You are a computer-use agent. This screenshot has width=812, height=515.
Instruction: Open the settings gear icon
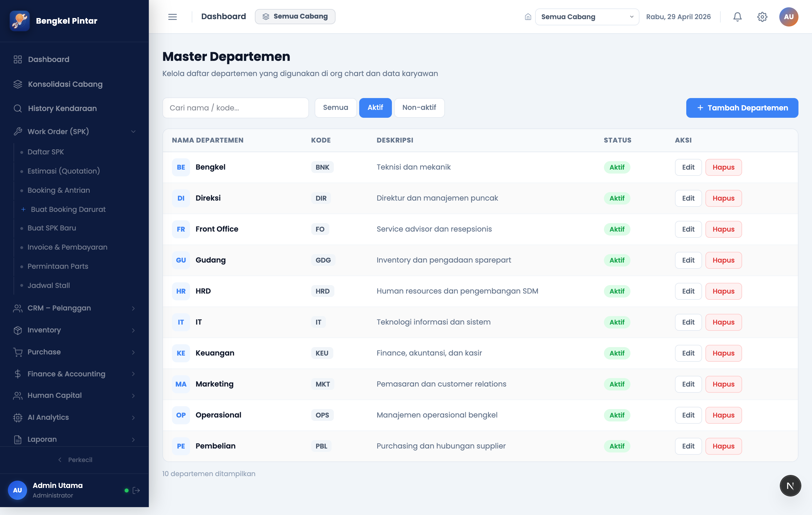point(762,17)
